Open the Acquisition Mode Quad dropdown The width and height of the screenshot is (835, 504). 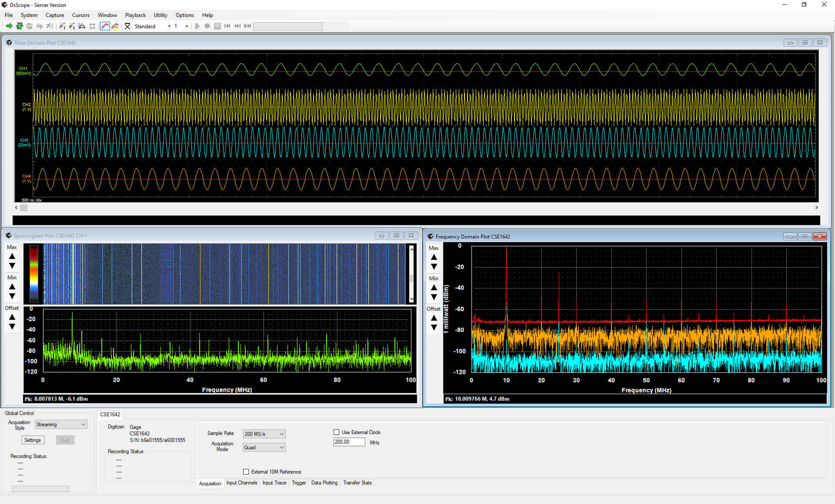[264, 448]
